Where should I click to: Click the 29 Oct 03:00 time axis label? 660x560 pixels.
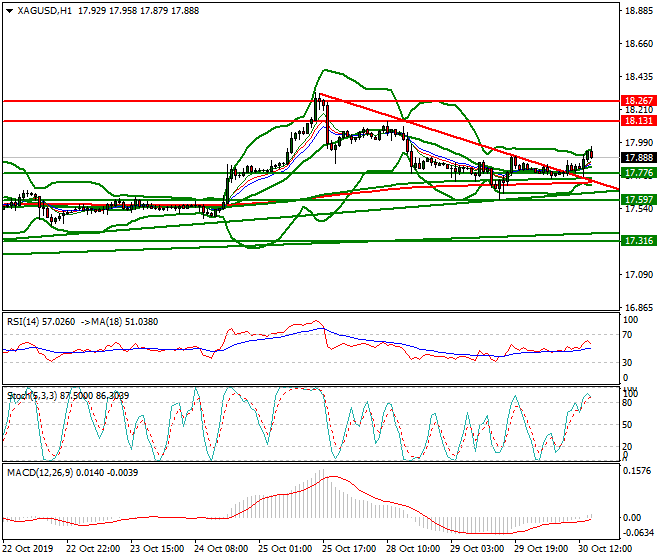coord(477,549)
